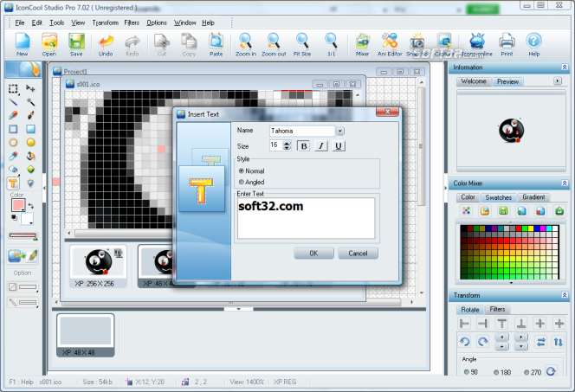575x392 pixels.
Task: Click the Capture toolbar icon
Action: tap(444, 44)
